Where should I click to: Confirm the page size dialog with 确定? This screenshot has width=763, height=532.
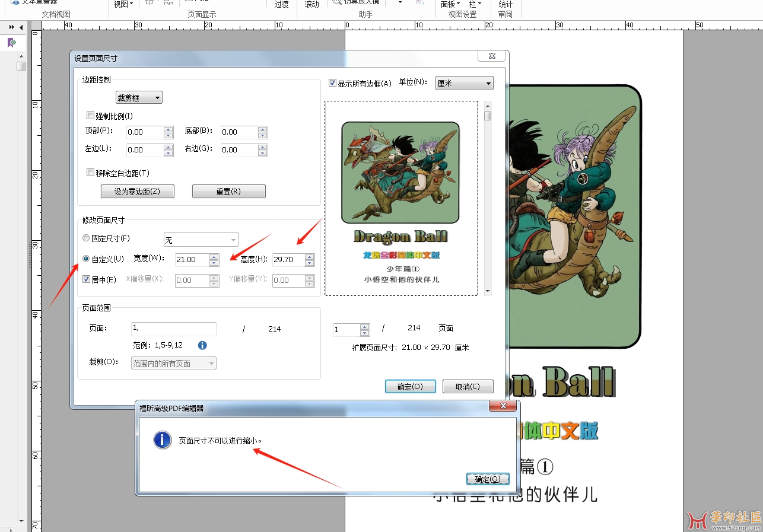[x=410, y=386]
